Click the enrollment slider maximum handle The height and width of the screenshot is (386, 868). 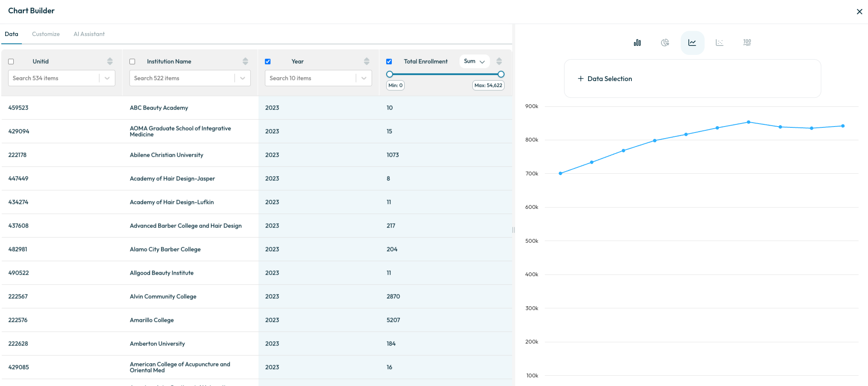pyautogui.click(x=501, y=74)
